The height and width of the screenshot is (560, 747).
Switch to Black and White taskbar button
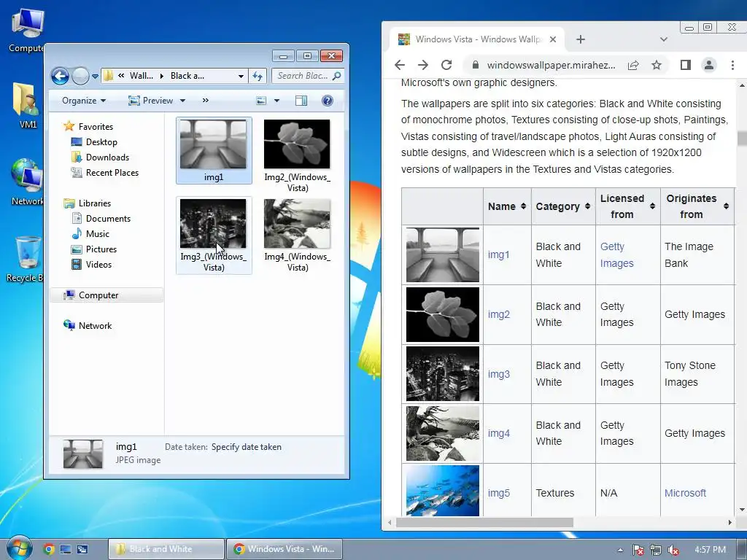point(166,549)
